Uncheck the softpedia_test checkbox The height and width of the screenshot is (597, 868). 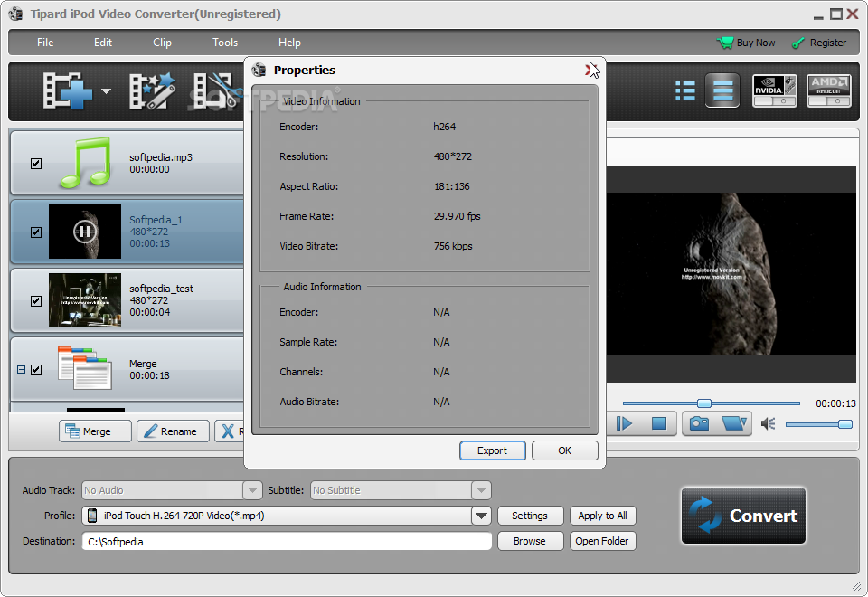tap(36, 300)
